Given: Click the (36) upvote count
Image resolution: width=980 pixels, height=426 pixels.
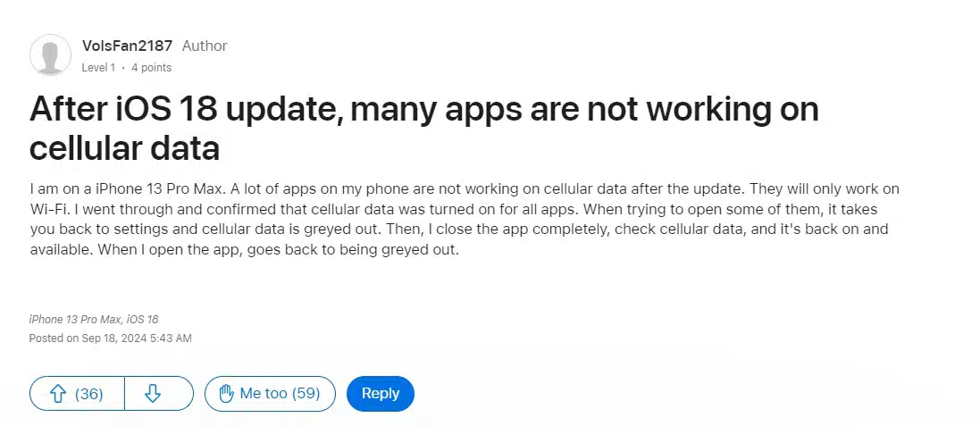Looking at the screenshot, I should (x=88, y=394).
